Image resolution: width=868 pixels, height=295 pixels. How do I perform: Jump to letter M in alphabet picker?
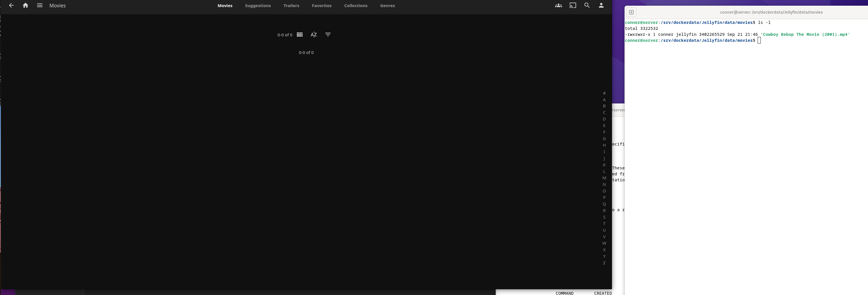point(604,178)
